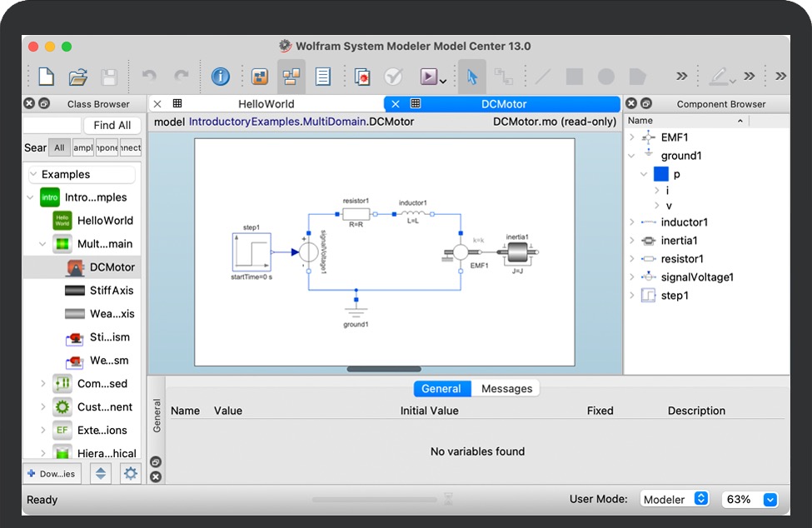Click the gear settings icon in Class Browser
This screenshot has height=528, width=812.
coord(131,473)
